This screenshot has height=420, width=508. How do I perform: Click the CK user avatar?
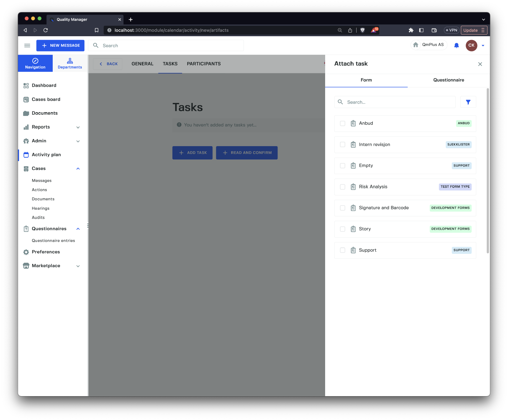click(x=471, y=45)
